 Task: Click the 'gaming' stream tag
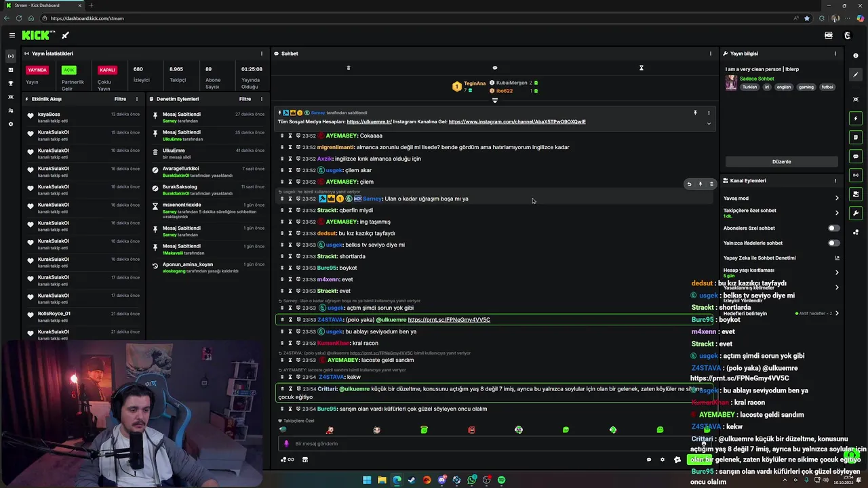806,87
